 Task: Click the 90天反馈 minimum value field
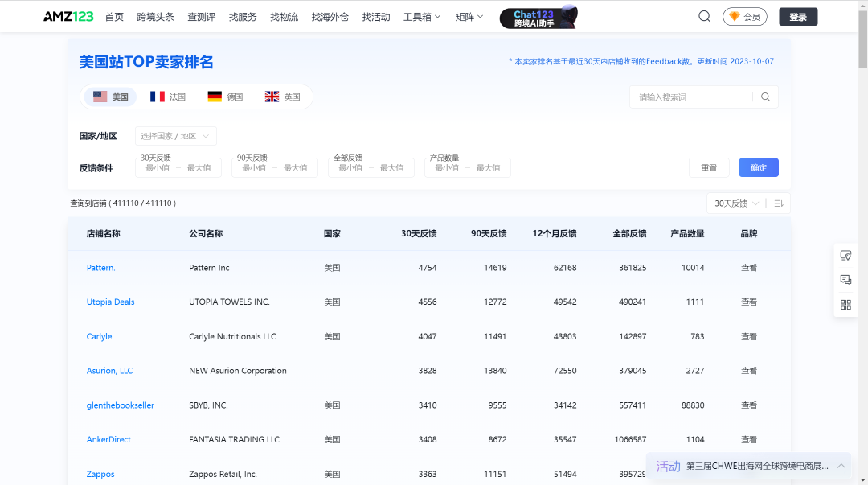(254, 168)
